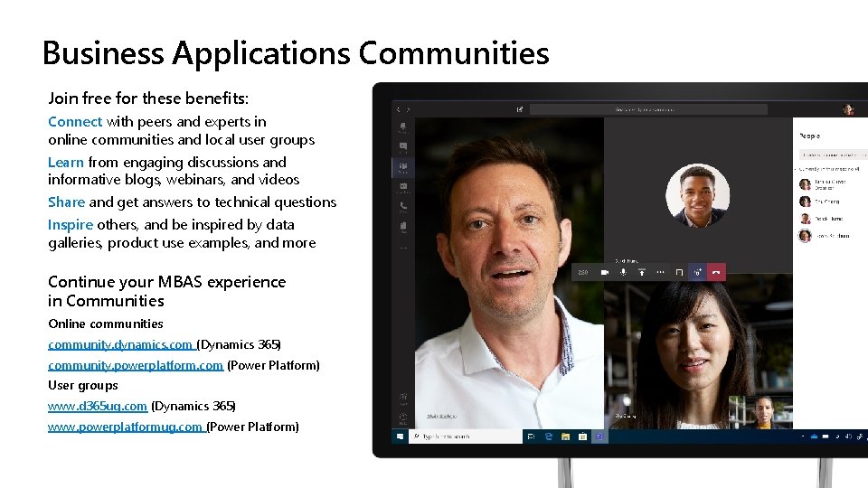Viewport: 868px width, 488px height.
Task: Toggle the camera in the call toolbar
Action: 605,272
